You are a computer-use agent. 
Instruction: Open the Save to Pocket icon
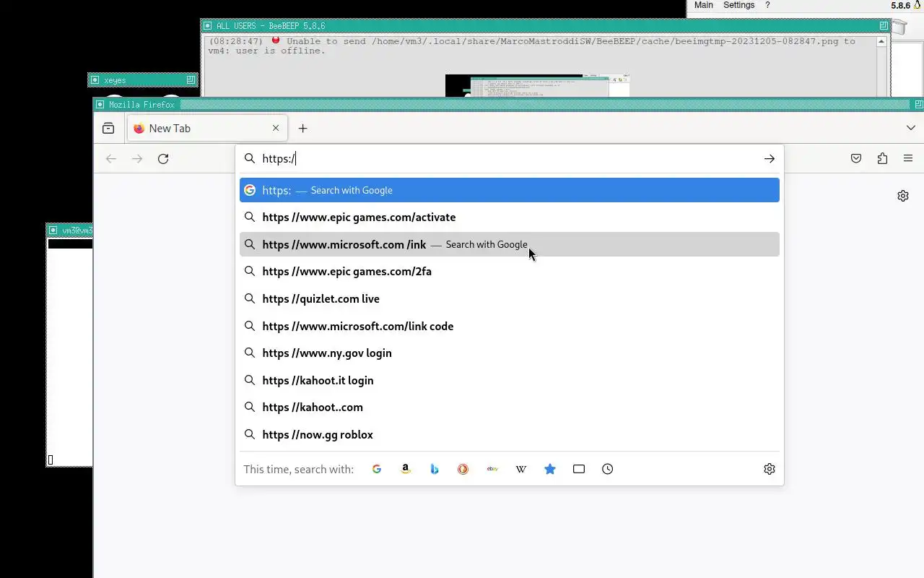(856, 159)
